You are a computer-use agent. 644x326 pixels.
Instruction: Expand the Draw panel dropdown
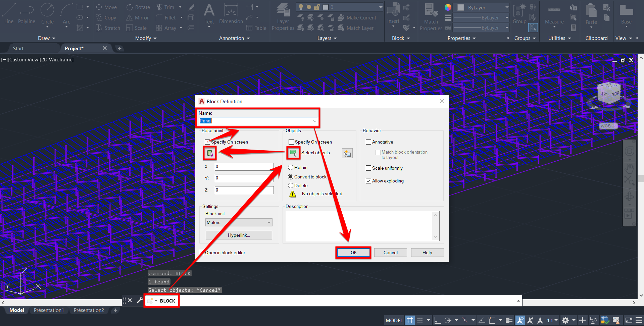click(x=46, y=38)
